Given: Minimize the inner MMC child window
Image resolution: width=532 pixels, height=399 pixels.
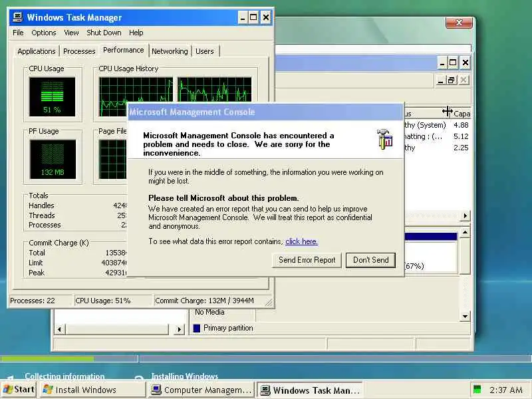Looking at the screenshot, I should 440,80.
